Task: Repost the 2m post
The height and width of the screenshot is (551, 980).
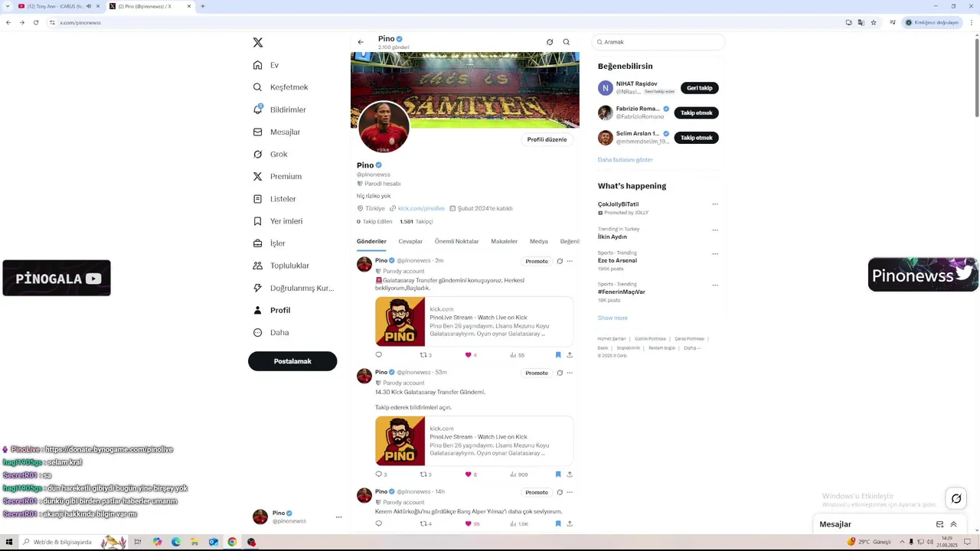Action: (423, 355)
